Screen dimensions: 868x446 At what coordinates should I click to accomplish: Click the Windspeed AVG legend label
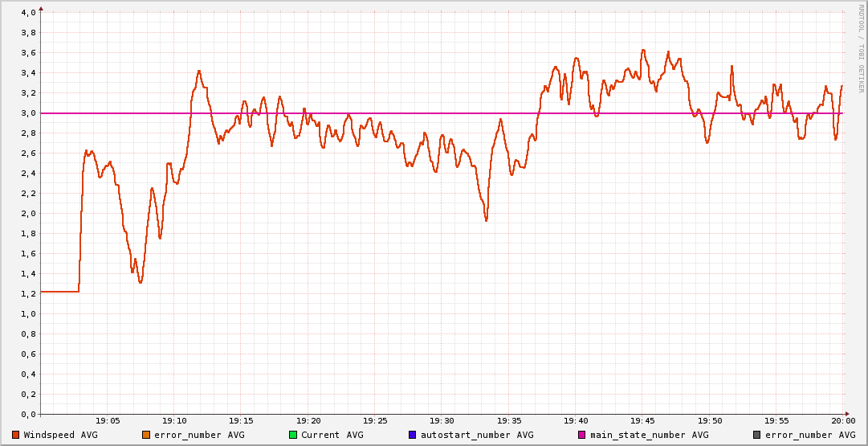point(61,435)
